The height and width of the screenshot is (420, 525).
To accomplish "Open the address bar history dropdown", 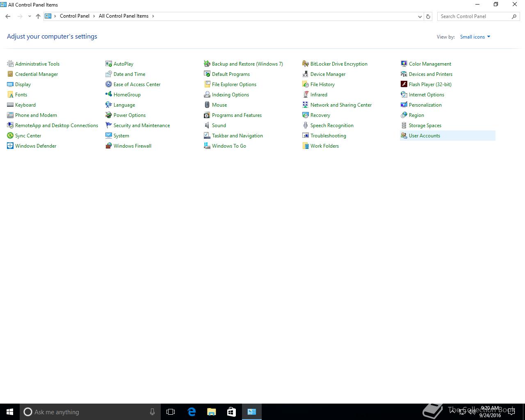I will [420, 16].
